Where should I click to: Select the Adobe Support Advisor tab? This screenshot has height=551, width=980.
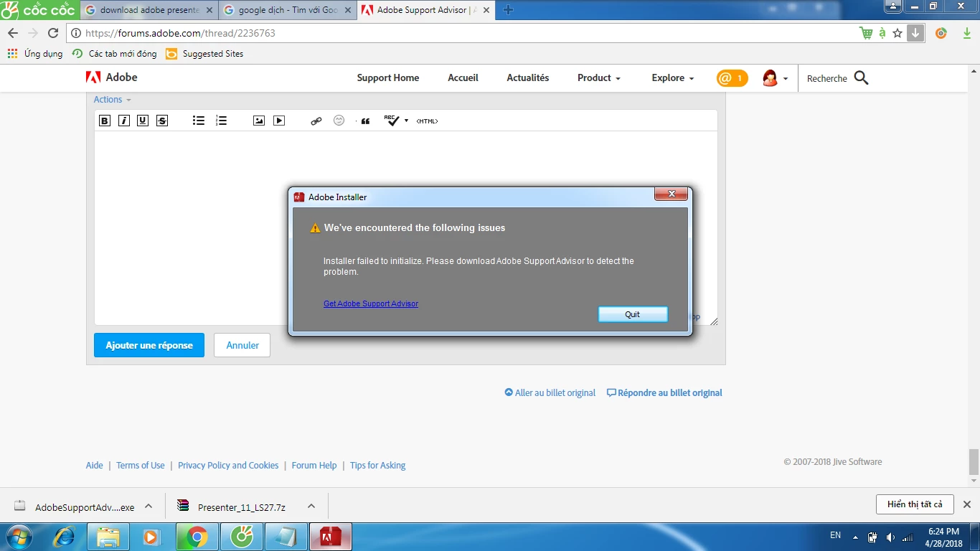(x=426, y=10)
